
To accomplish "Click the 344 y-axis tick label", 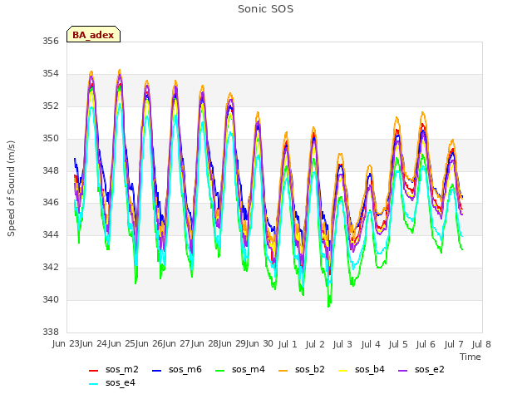I will tap(50, 235).
